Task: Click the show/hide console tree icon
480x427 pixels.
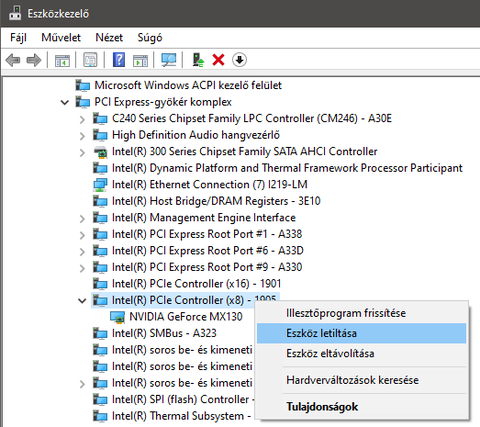Action: click(62, 61)
